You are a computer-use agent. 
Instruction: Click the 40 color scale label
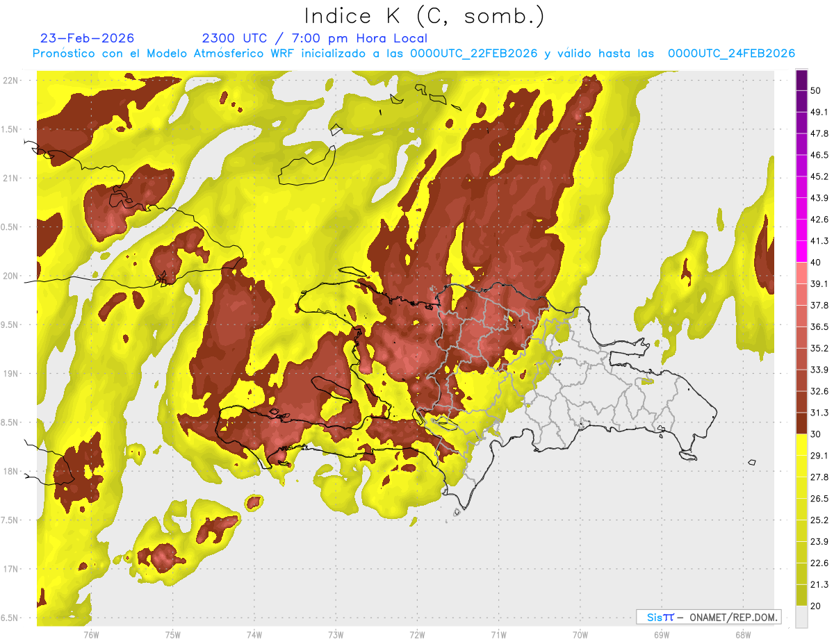pyautogui.click(x=817, y=263)
